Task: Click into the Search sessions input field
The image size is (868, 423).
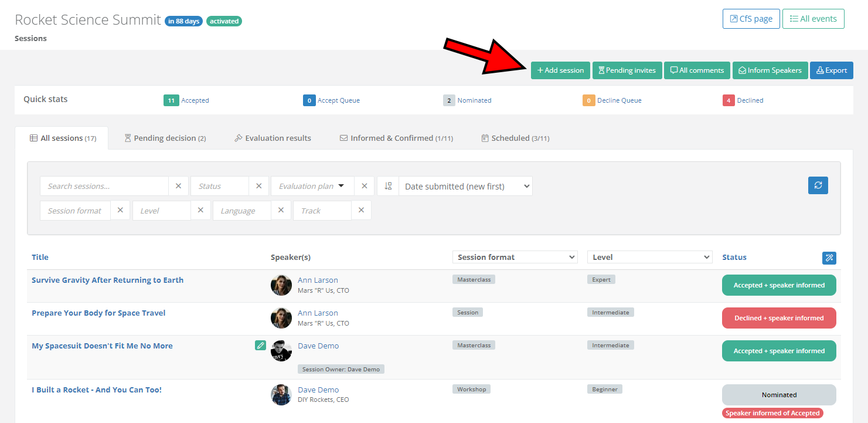Action: pyautogui.click(x=104, y=186)
